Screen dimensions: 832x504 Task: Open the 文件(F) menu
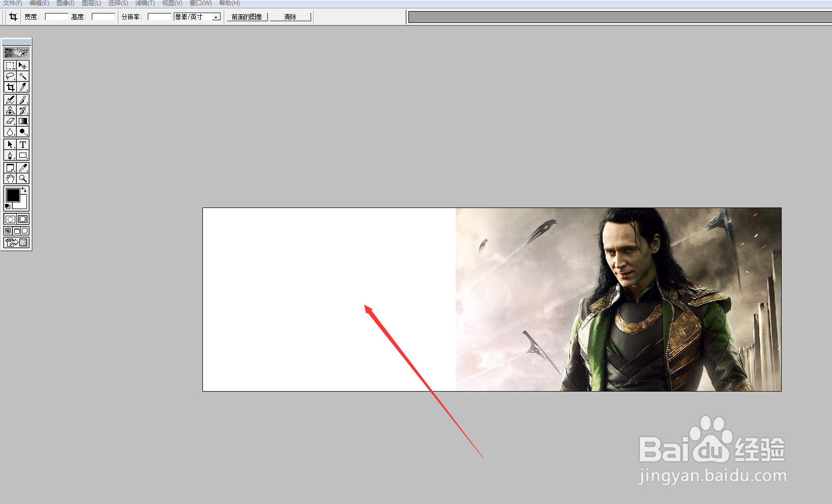(13, 3)
